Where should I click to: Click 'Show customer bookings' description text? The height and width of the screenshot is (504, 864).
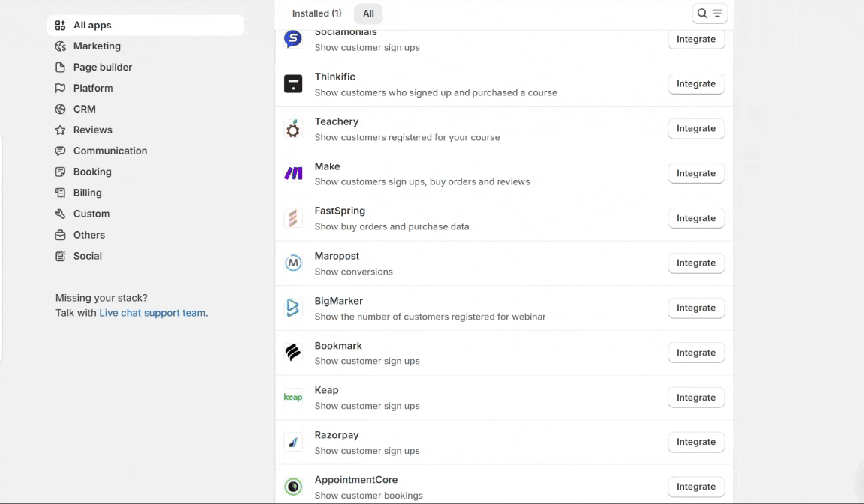369,496
